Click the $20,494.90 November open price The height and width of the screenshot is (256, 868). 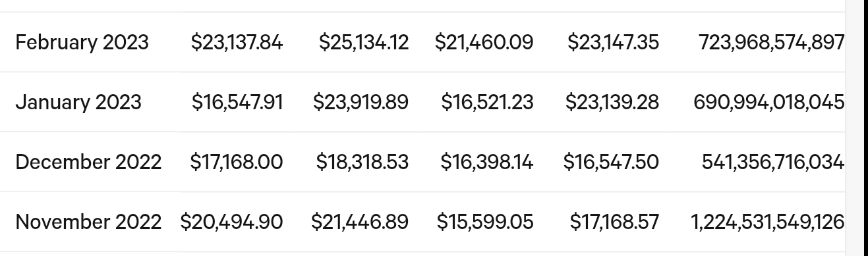232,222
